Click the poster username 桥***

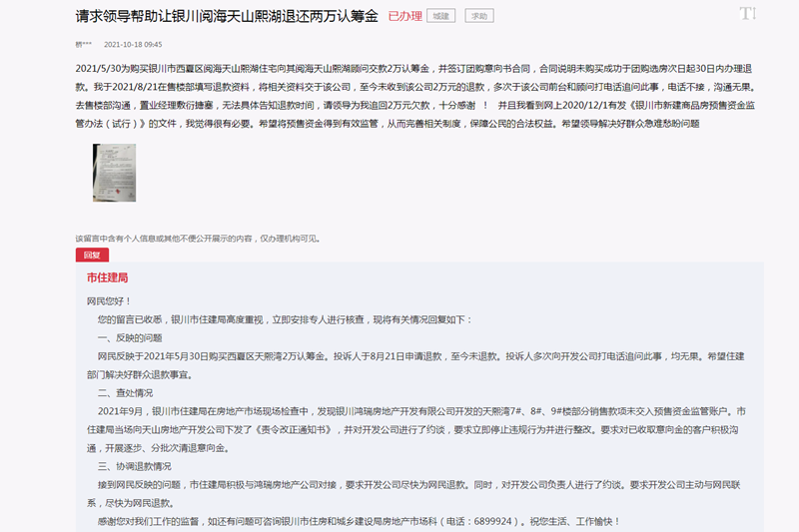click(x=83, y=45)
